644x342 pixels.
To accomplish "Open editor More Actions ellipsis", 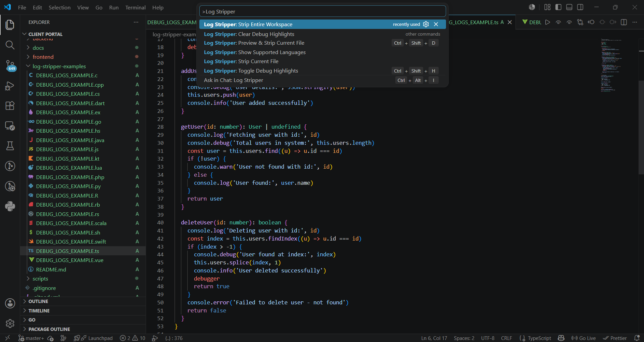I will tap(635, 22).
